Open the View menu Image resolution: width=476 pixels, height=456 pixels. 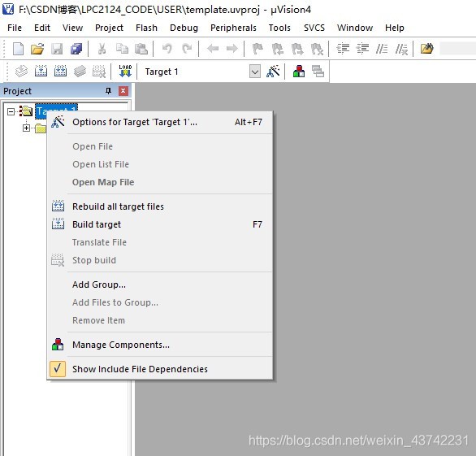[72, 28]
